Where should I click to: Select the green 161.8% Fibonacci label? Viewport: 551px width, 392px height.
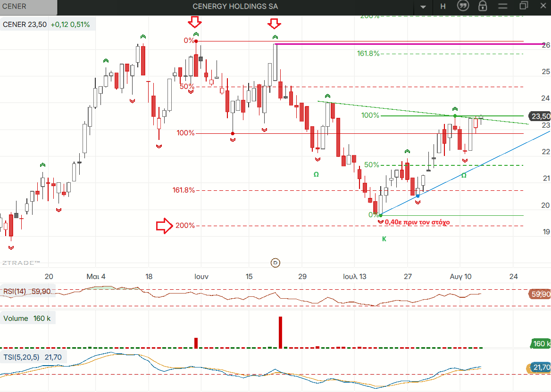[368, 53]
